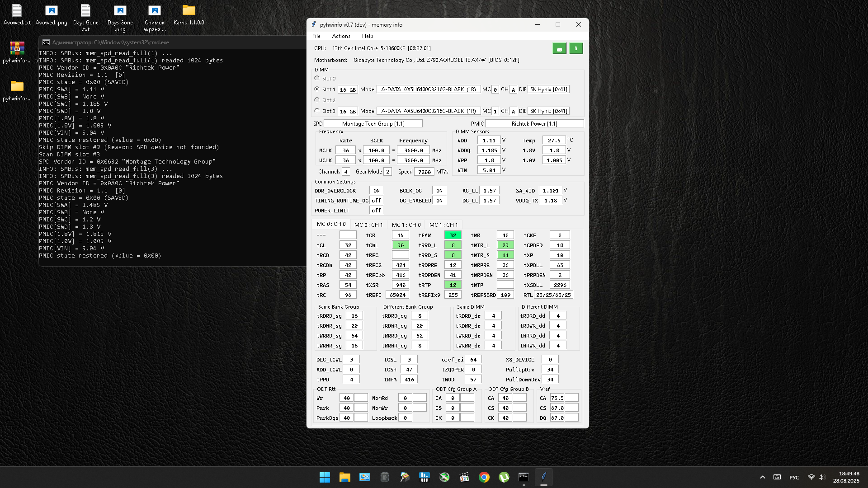Viewport: 868px width, 488px height.
Task: Select the Slot 0 radio button
Action: [x=317, y=78]
